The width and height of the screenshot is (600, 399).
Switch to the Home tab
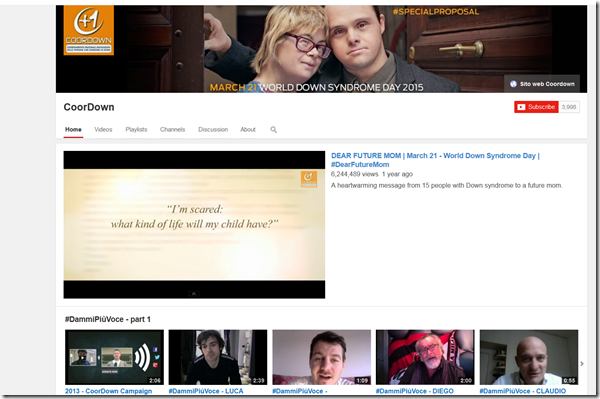73,130
